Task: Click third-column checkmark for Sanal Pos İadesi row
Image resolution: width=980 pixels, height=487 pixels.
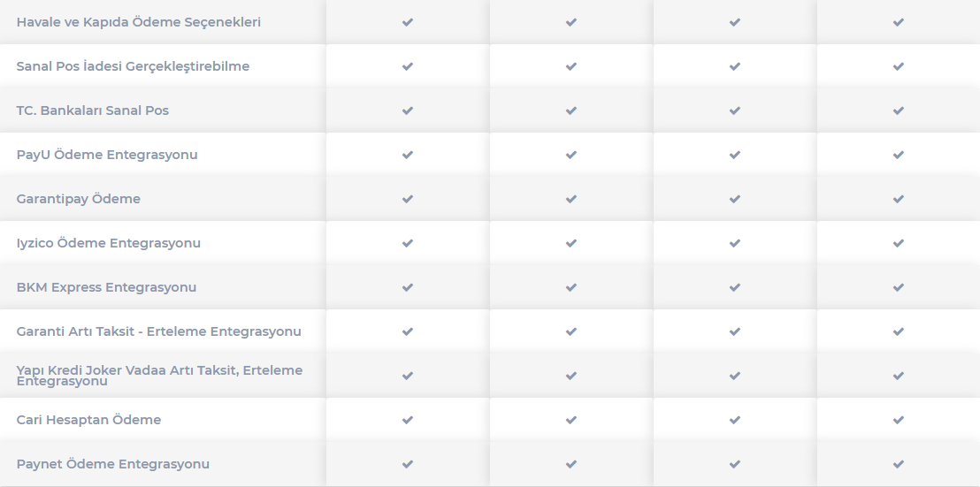Action: click(x=735, y=66)
